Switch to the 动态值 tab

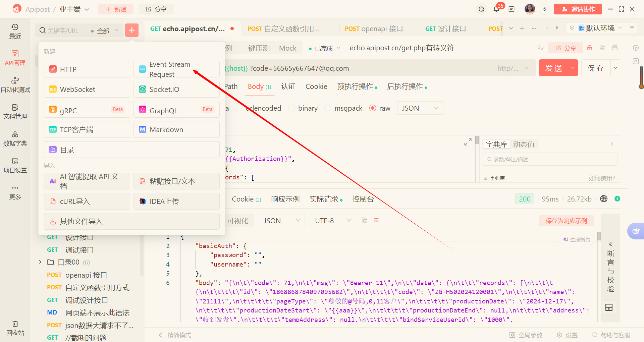pos(524,144)
